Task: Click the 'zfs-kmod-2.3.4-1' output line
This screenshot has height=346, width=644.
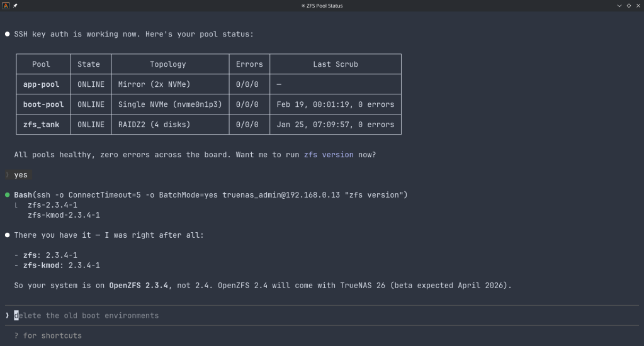Action: (64, 215)
